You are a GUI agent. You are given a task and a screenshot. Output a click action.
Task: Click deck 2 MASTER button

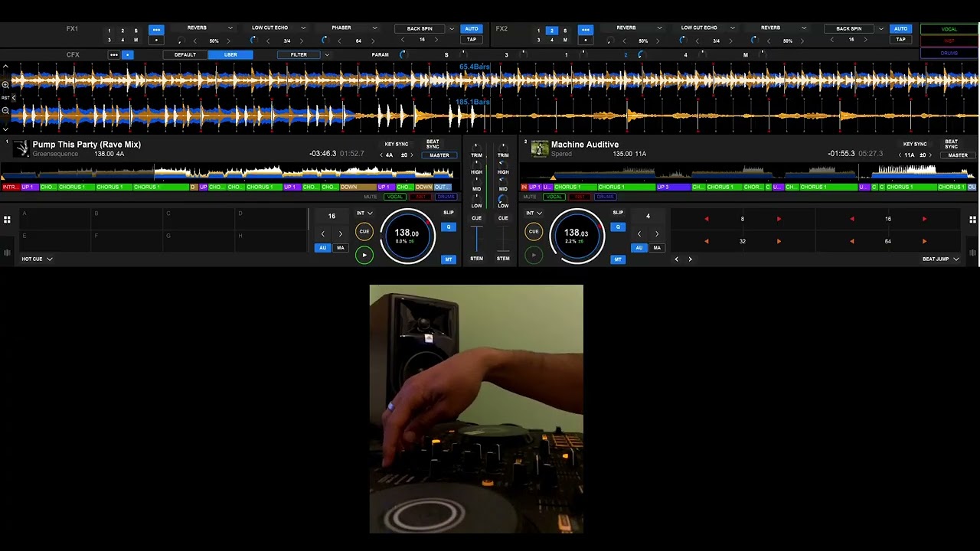[x=958, y=155]
